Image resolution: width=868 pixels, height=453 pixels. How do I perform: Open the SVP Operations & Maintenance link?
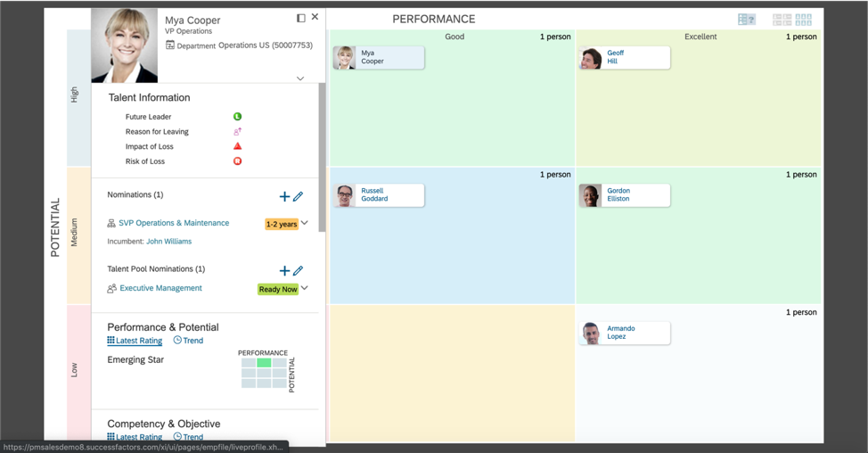(x=174, y=223)
